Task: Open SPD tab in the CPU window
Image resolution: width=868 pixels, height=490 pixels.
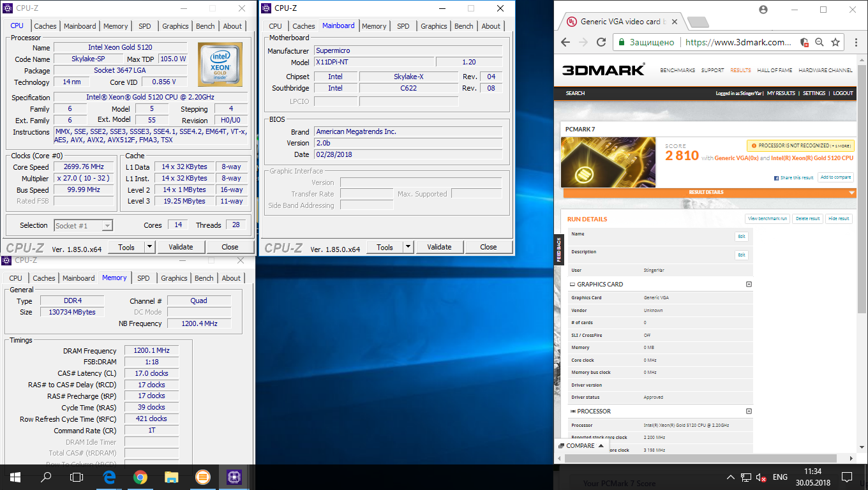Action: coord(145,26)
